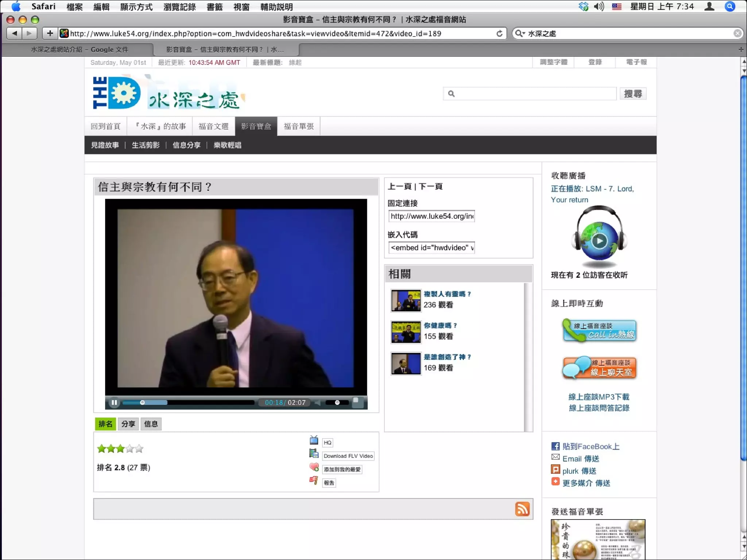This screenshot has width=747, height=560.
Task: Mute the video player speaker icon
Action: 318,402
